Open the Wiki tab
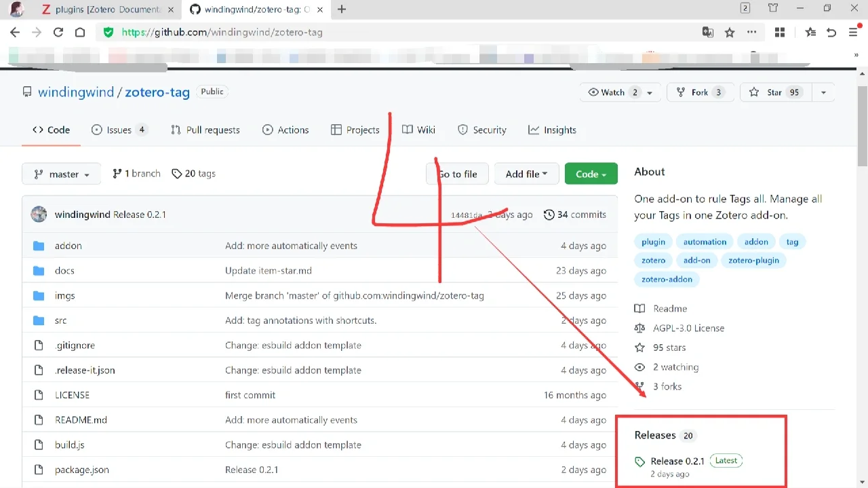The height and width of the screenshot is (488, 868). click(x=419, y=130)
